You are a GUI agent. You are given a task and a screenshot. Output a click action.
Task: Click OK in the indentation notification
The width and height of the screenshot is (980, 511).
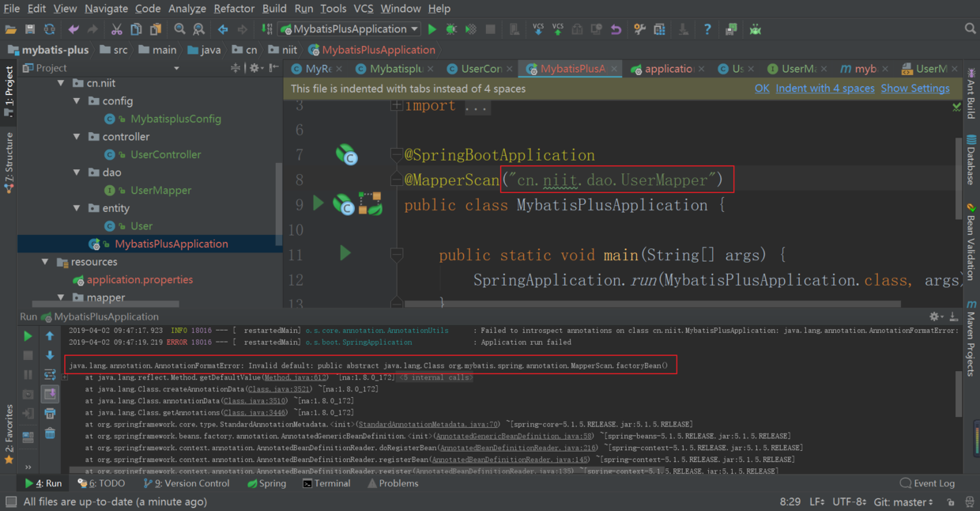(x=762, y=89)
